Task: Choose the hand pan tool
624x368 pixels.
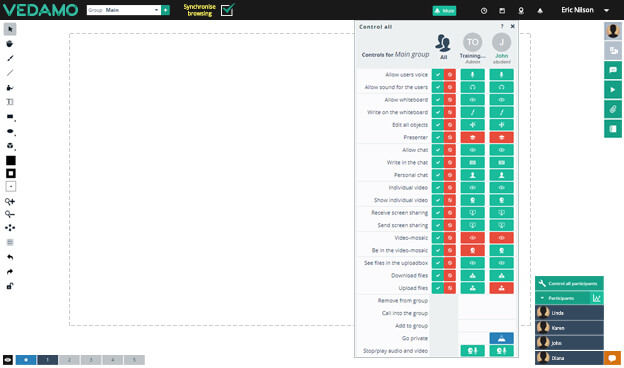Action: click(x=10, y=44)
